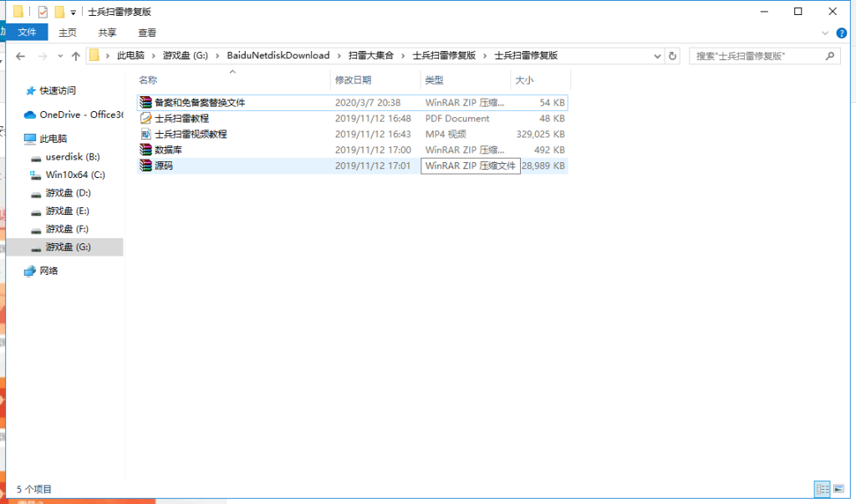This screenshot has width=856, height=504.
Task: Expand the ribbon chevron
Action: pos(825,33)
